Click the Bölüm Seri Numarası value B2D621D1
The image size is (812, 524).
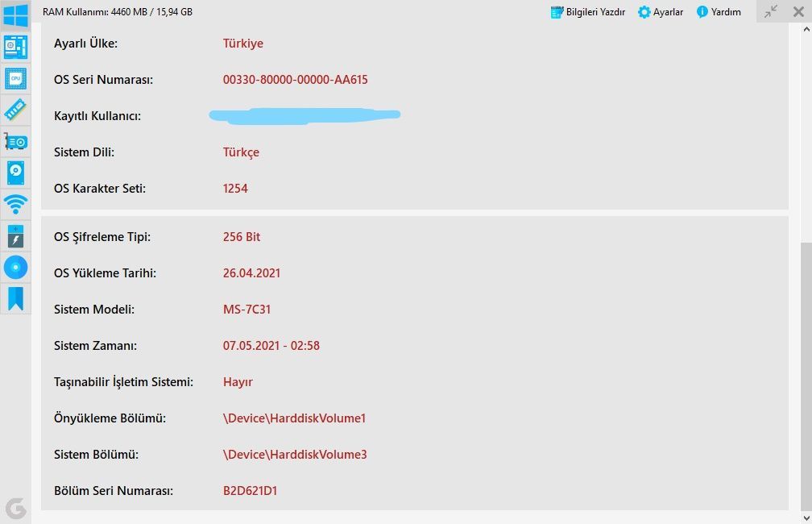point(250,491)
